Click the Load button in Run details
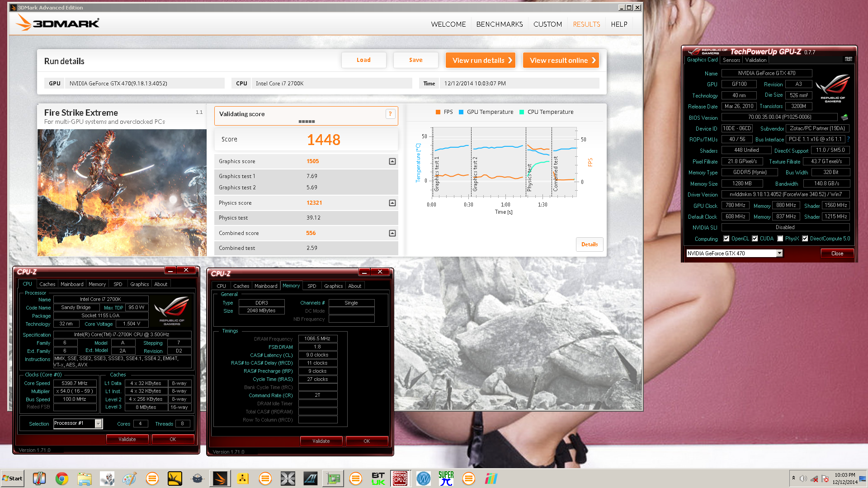The width and height of the screenshot is (868, 488). 363,60
